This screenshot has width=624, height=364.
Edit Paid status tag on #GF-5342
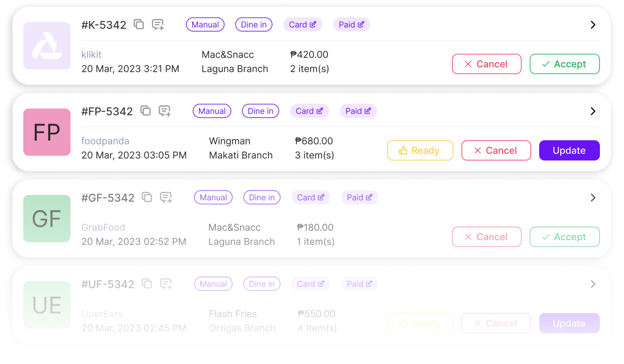(369, 197)
